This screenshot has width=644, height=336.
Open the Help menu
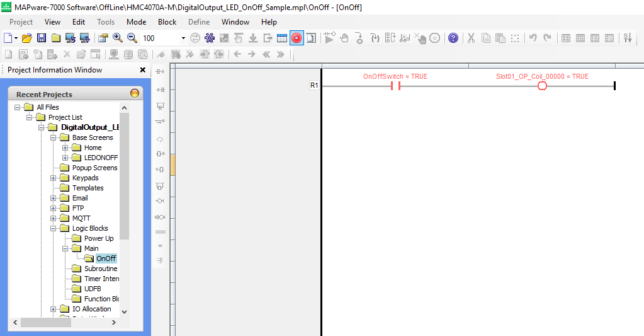point(269,22)
